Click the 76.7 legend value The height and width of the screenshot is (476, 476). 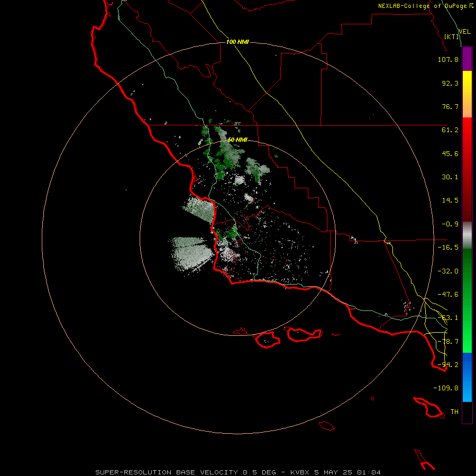[x=450, y=106]
